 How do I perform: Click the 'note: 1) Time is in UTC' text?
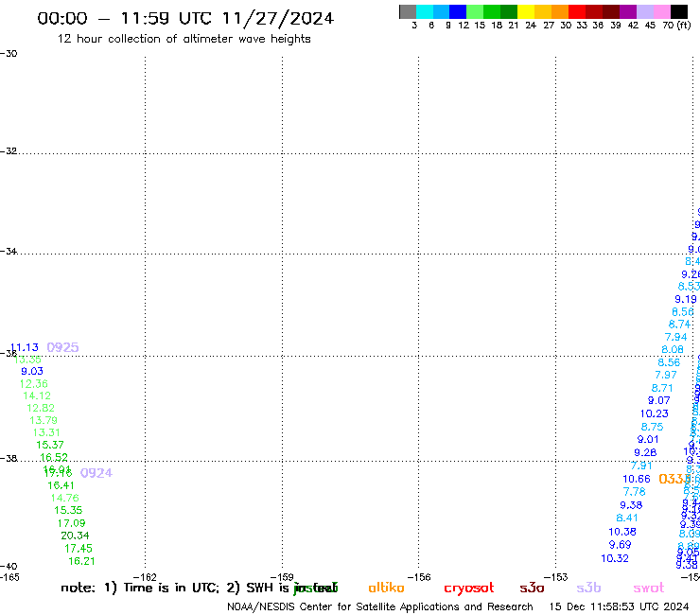(140, 588)
